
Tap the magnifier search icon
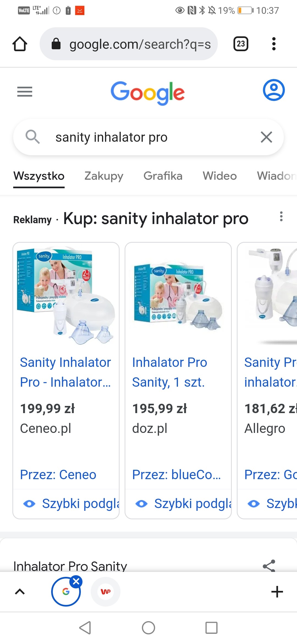pos(33,137)
